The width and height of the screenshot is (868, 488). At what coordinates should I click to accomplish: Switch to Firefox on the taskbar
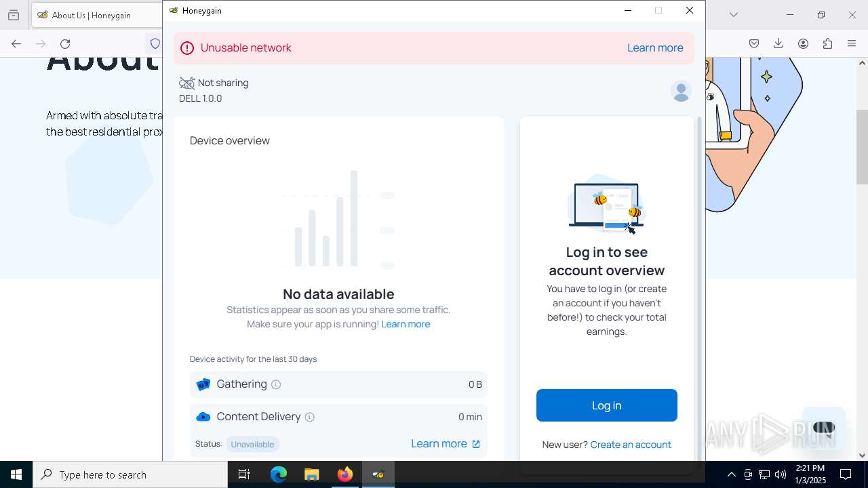345,474
